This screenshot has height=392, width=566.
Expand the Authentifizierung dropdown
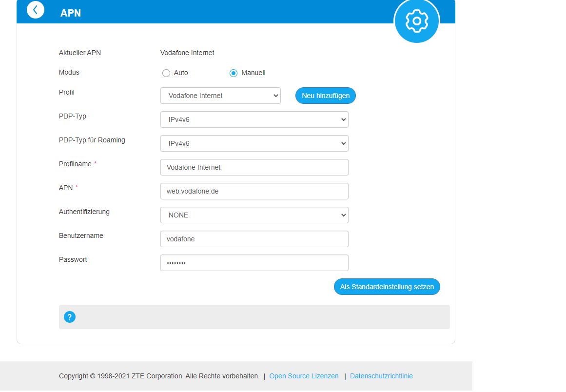[x=254, y=215]
